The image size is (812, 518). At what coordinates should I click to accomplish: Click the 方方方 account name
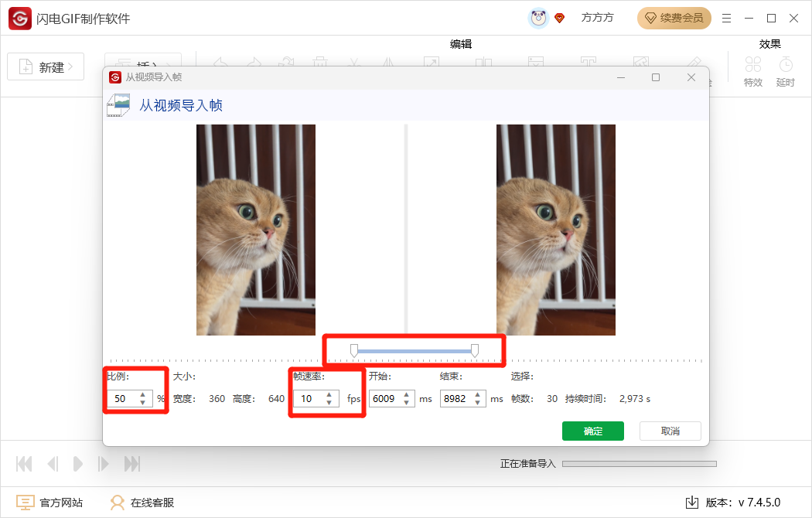coord(597,18)
